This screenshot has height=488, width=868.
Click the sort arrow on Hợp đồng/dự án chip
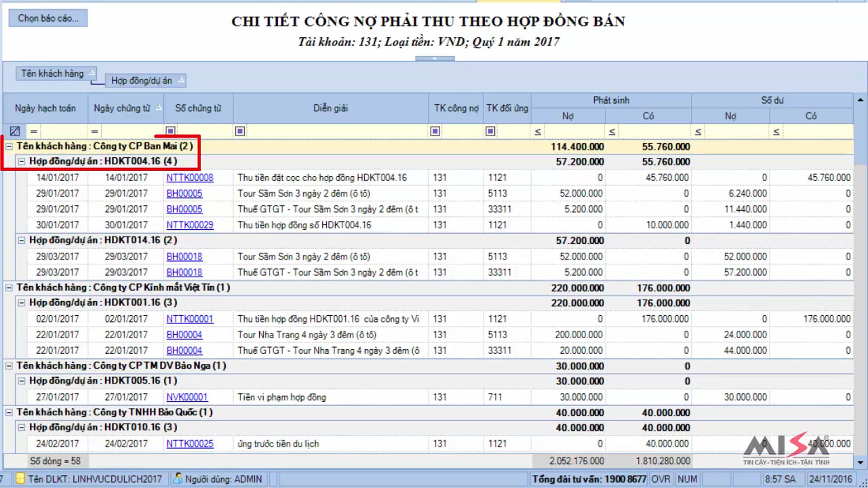(x=181, y=80)
